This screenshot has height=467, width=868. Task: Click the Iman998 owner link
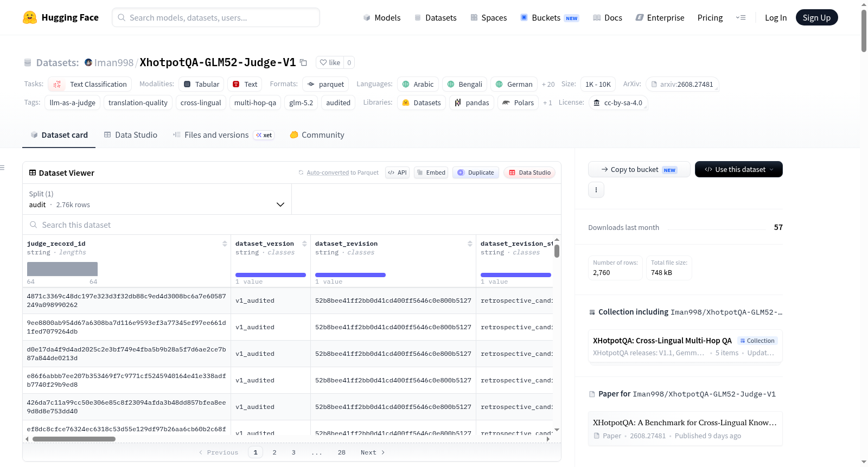(x=114, y=62)
